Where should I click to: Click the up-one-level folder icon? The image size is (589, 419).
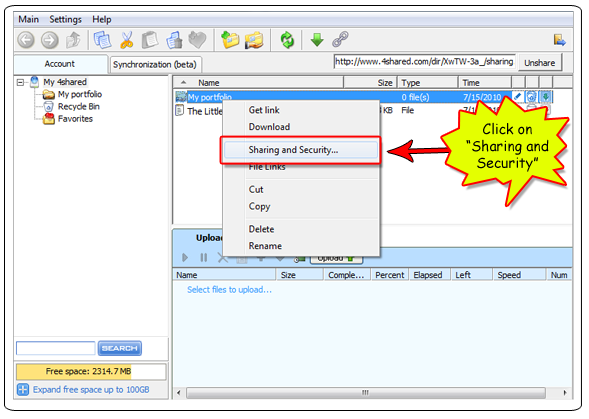[x=73, y=40]
